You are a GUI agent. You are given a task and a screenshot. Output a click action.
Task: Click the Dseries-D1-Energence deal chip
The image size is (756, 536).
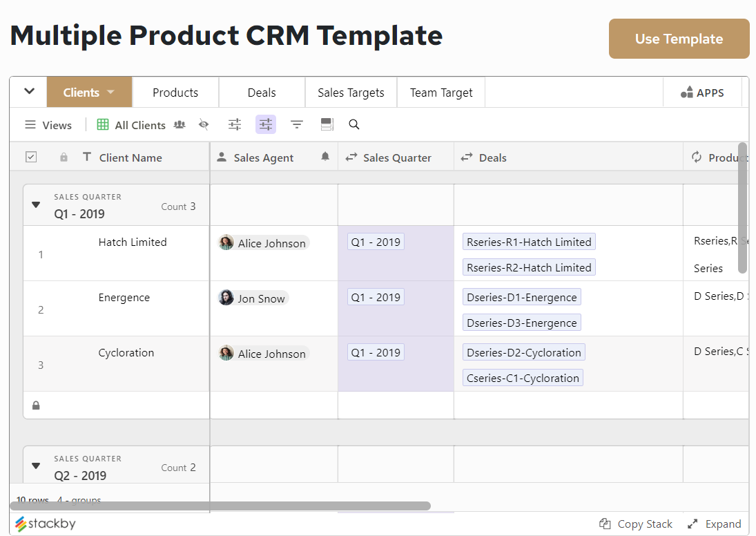coord(521,296)
